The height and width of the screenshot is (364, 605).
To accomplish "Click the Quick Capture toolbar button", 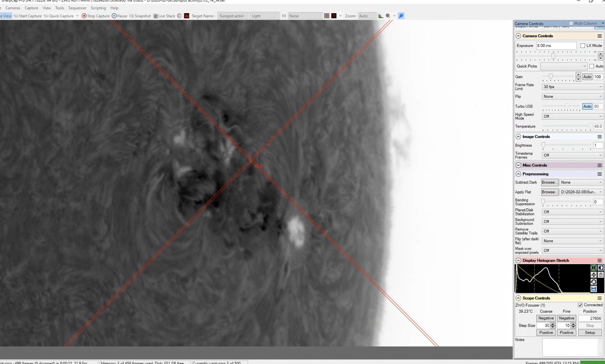I will coord(58,16).
